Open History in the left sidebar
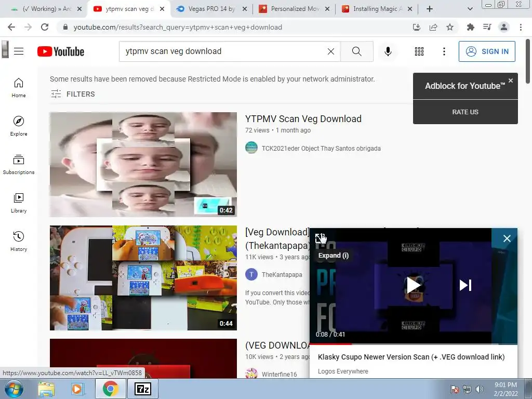 pos(19,241)
